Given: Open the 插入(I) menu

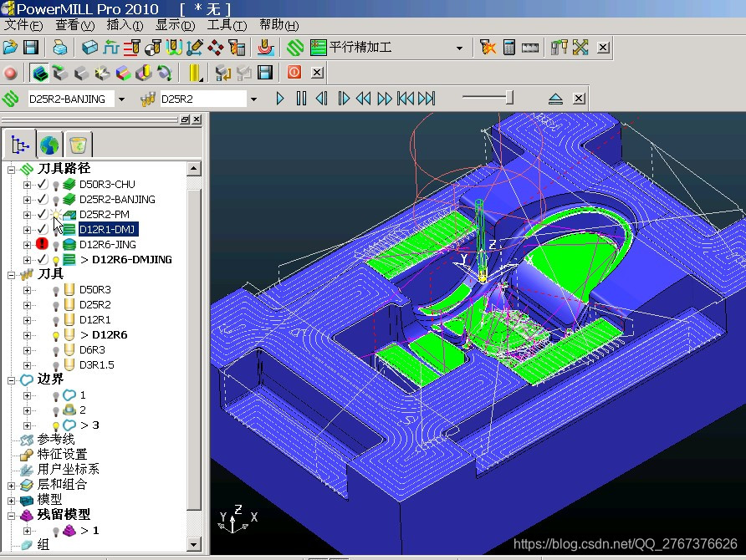Looking at the screenshot, I should click(125, 25).
